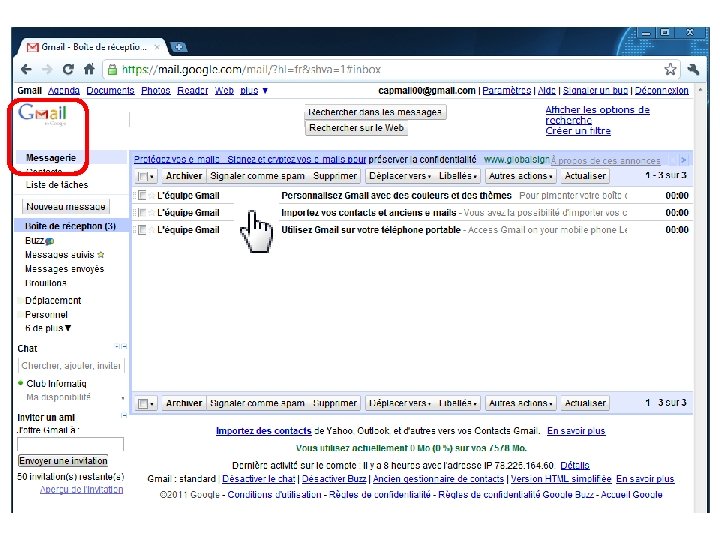Reload the page with refresh icon
The width and height of the screenshot is (720, 540).
pyautogui.click(x=68, y=69)
